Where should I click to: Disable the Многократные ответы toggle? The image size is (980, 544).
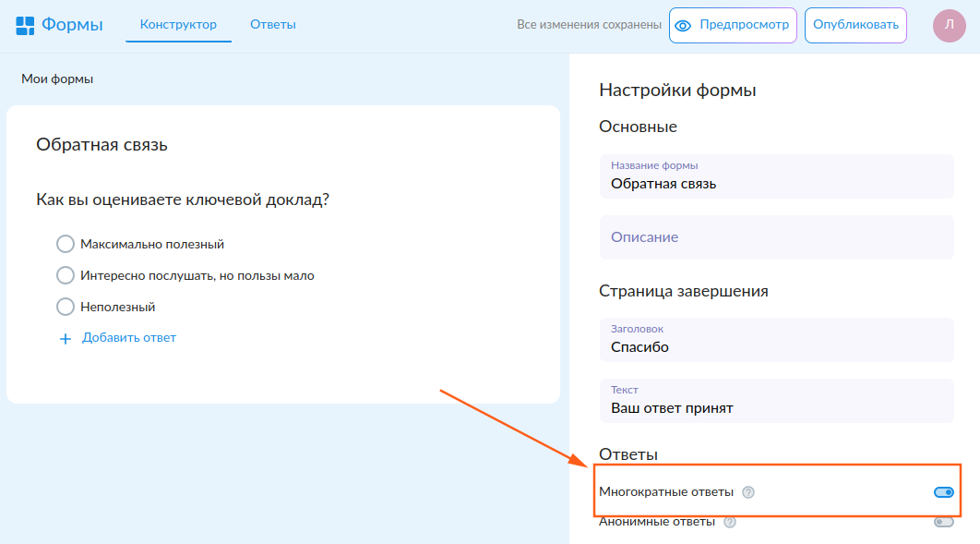point(944,492)
